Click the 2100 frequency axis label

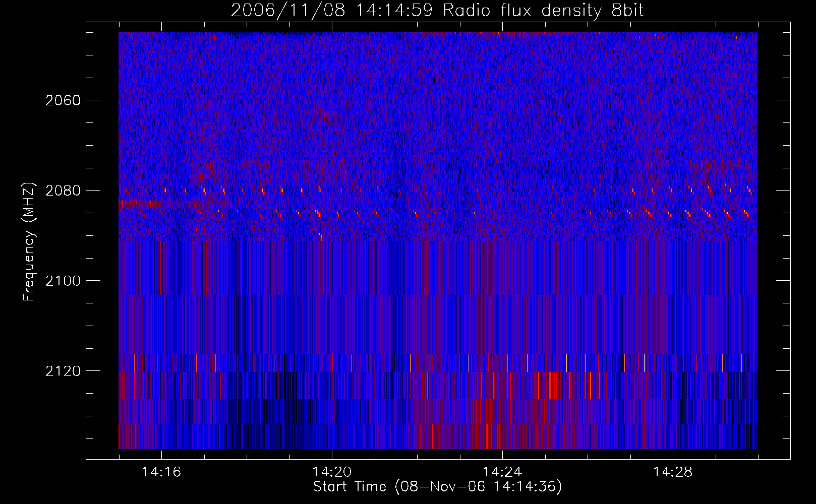click(63, 281)
